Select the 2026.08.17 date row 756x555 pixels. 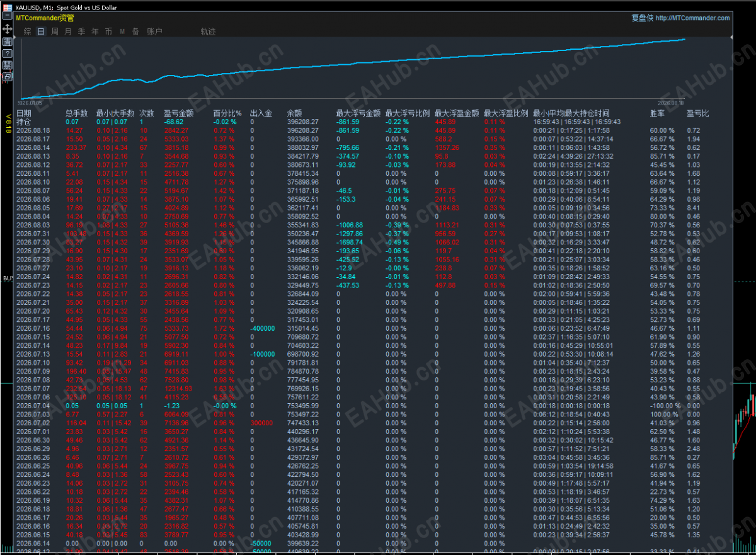click(x=33, y=139)
